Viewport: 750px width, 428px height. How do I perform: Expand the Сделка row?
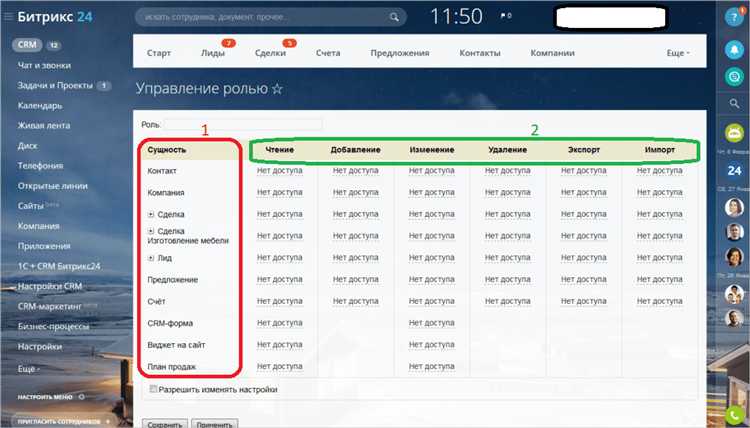(151, 214)
